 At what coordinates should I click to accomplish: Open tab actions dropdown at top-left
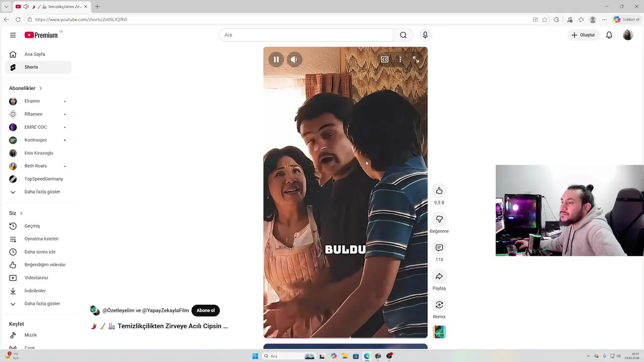(6, 7)
